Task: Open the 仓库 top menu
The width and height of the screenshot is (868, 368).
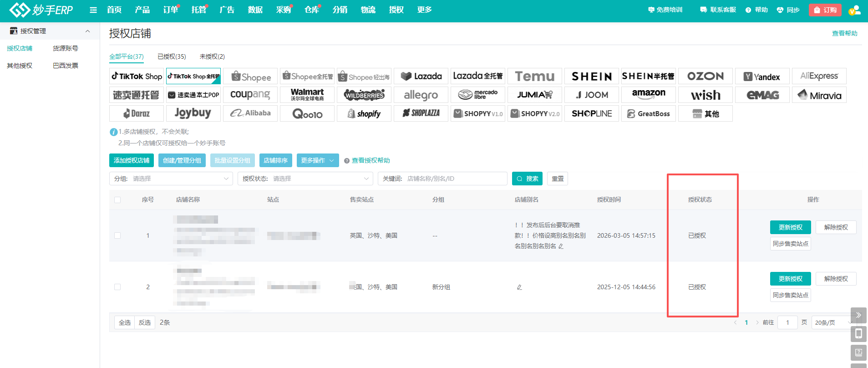Action: click(x=312, y=10)
